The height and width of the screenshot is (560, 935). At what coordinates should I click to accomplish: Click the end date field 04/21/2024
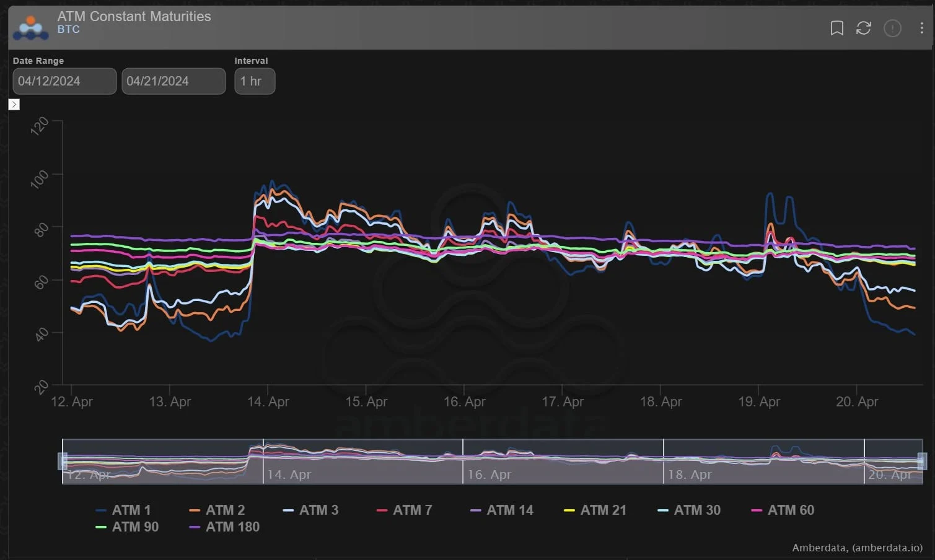click(173, 81)
